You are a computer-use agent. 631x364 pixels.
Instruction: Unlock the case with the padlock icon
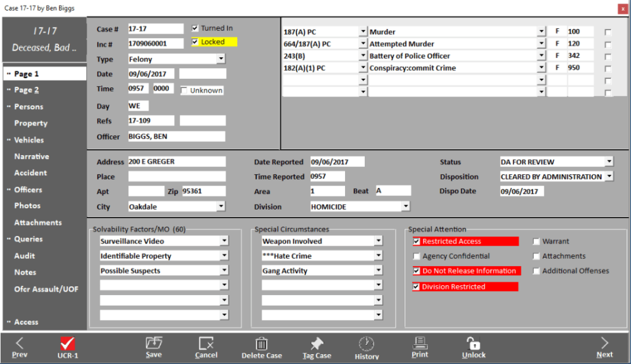pos(474,344)
